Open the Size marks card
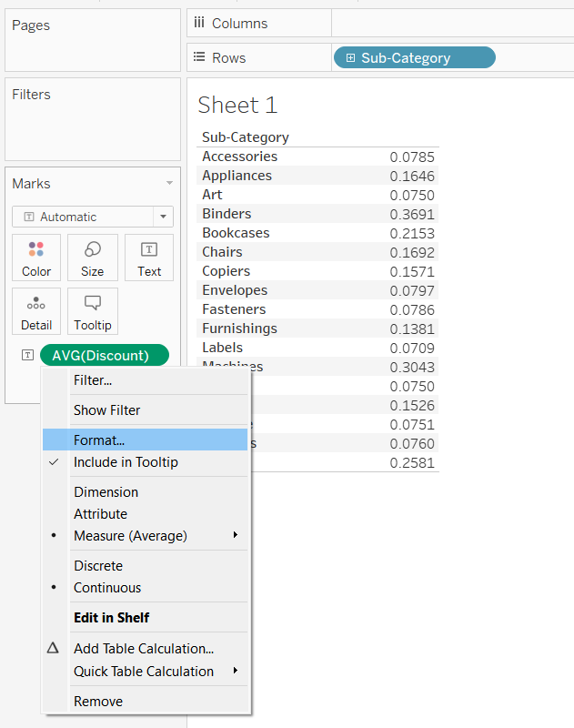The image size is (574, 728). (x=93, y=258)
